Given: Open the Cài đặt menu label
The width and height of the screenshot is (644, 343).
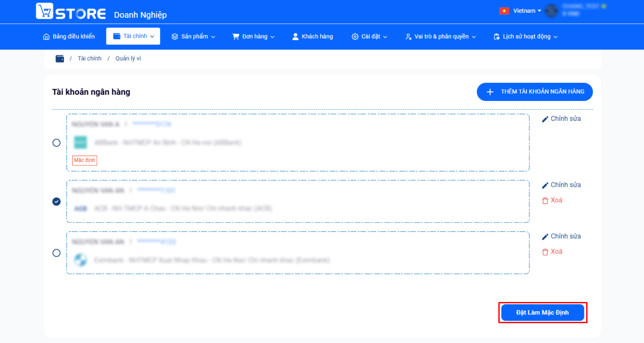Looking at the screenshot, I should tap(371, 37).
